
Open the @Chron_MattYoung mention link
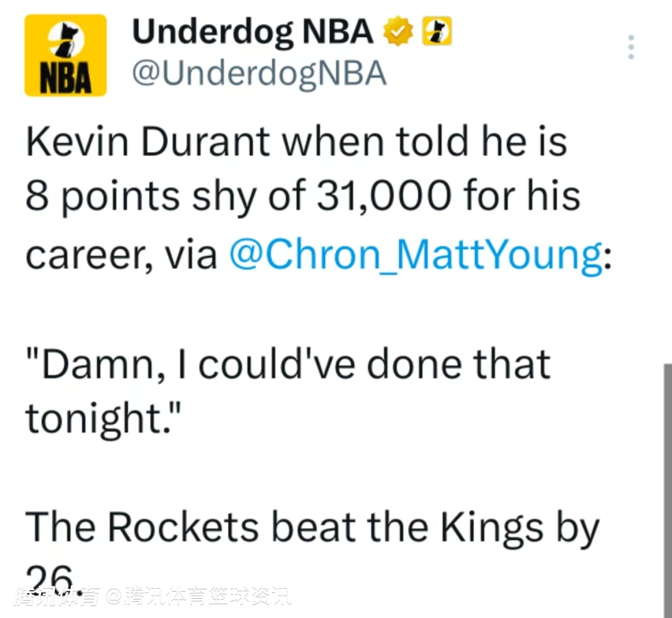415,254
